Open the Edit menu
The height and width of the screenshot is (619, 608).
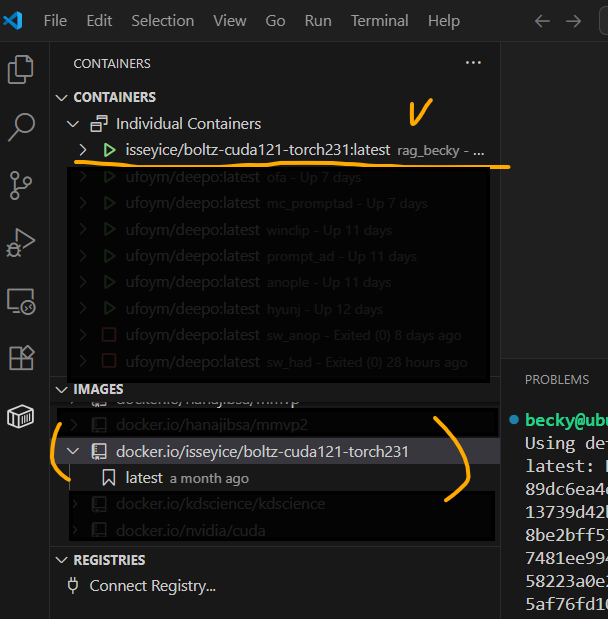click(x=99, y=21)
